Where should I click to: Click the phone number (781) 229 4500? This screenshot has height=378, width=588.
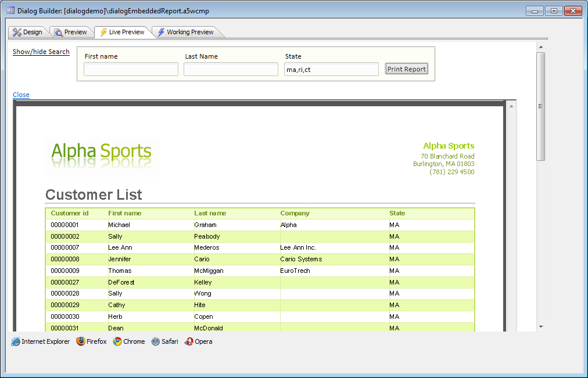452,172
